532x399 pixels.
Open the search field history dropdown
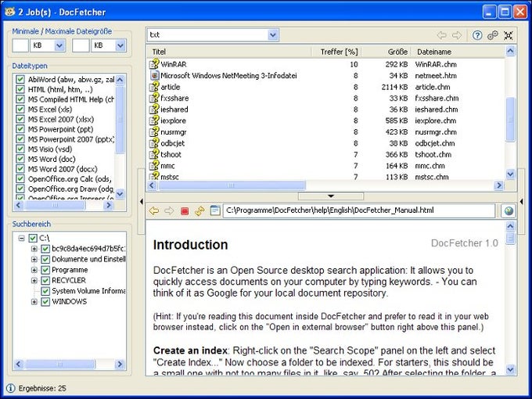(x=273, y=35)
